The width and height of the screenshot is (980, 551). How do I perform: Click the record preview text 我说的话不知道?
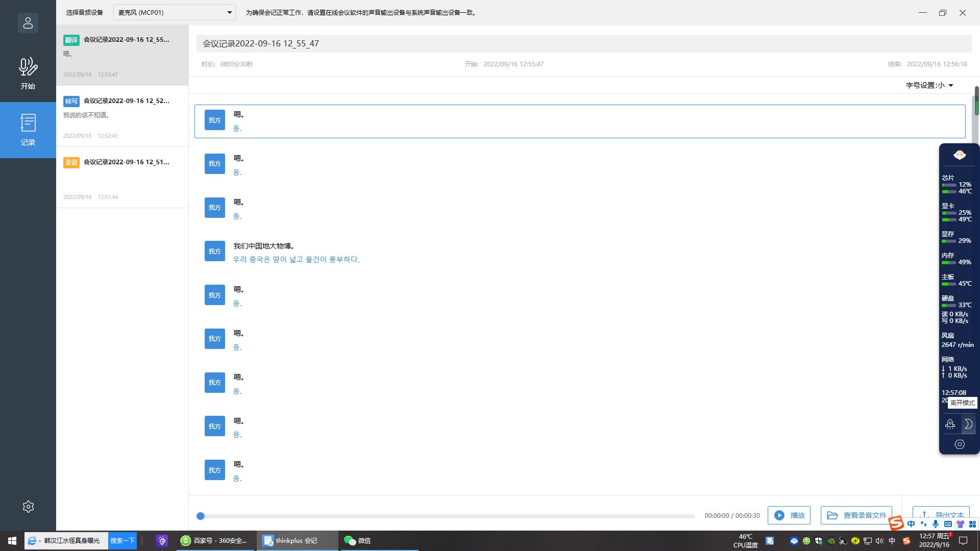click(x=86, y=115)
